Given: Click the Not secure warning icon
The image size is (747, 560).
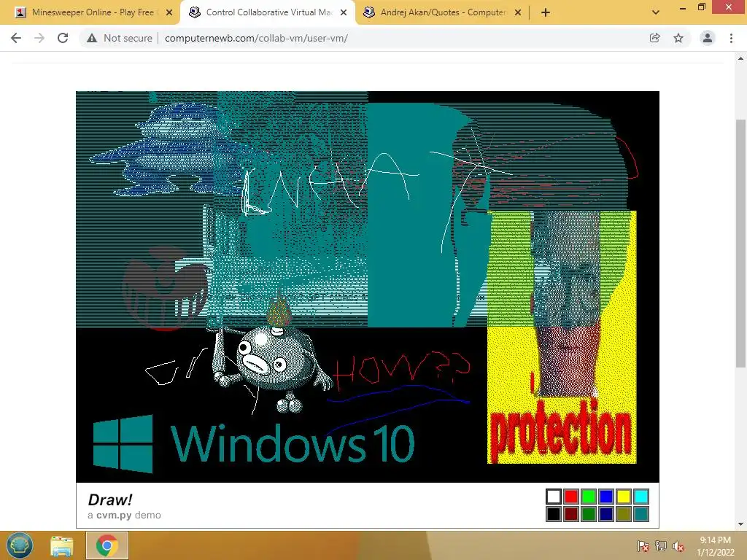Looking at the screenshot, I should point(92,38).
